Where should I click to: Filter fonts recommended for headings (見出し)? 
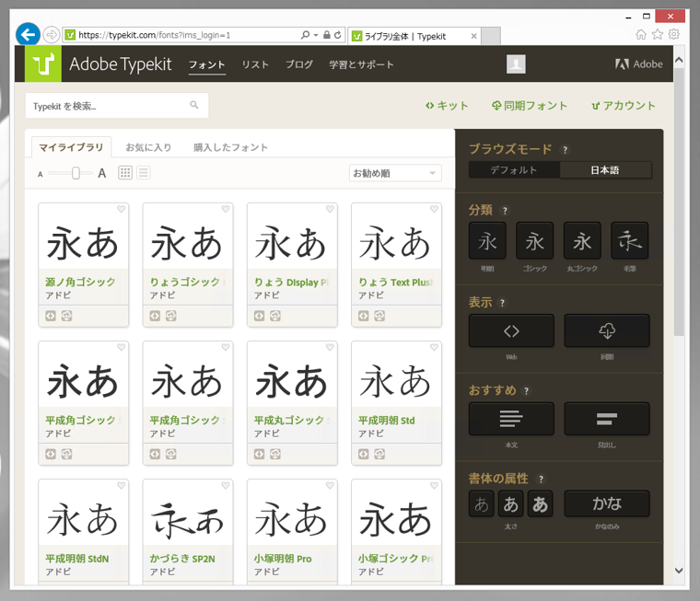607,419
